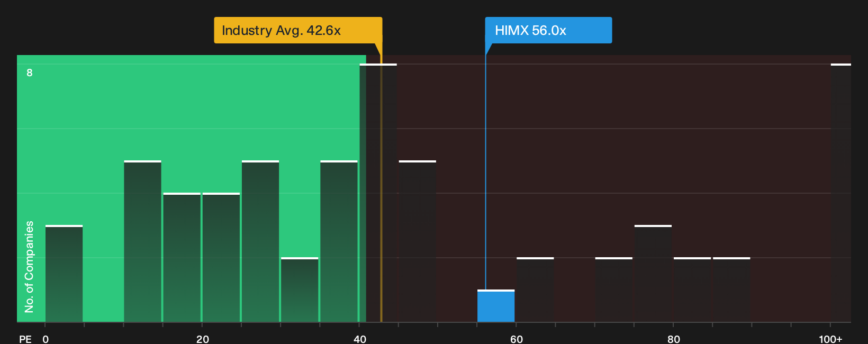Click the x-axis label 20

tap(202, 339)
